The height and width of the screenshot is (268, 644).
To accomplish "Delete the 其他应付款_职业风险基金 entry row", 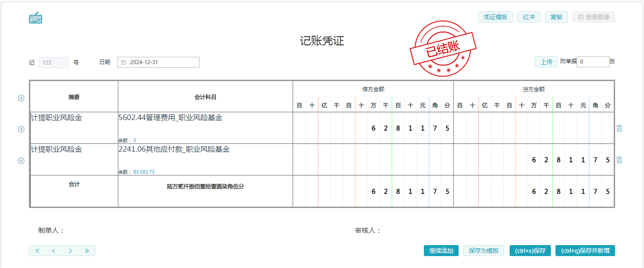I will point(619,160).
